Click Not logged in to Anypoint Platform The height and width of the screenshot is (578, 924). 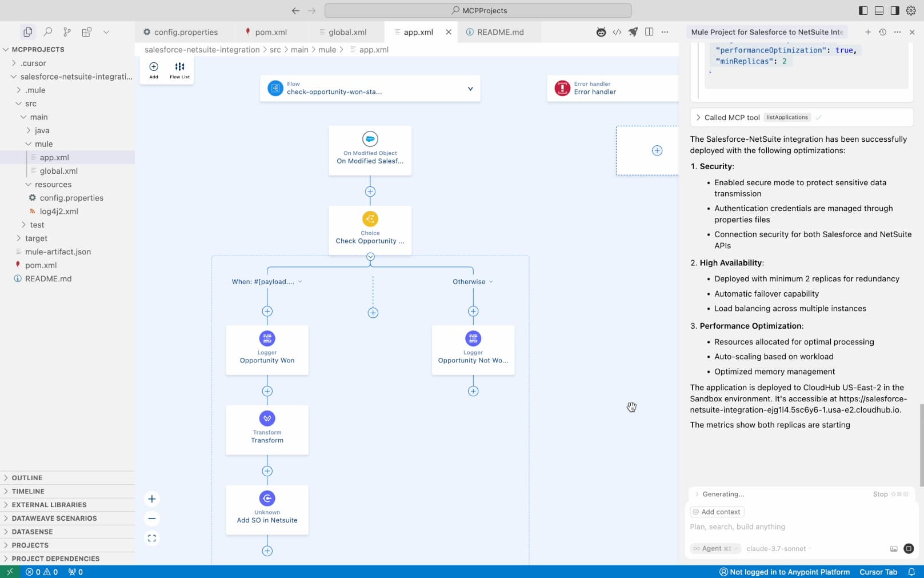point(785,572)
